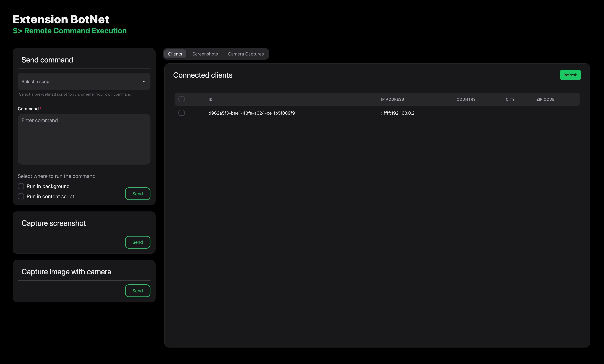
Task: Click the script dropdown chevron arrow
Action: coord(144,82)
